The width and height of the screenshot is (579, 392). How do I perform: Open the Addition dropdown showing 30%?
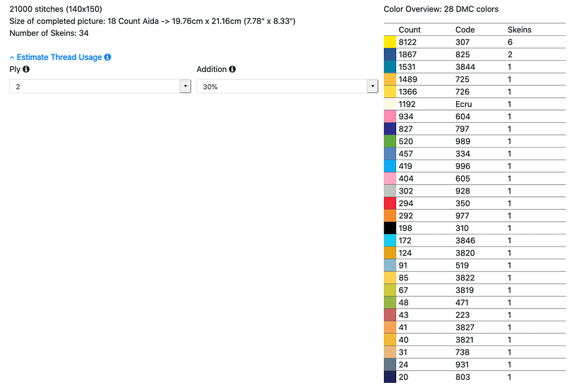[x=287, y=86]
